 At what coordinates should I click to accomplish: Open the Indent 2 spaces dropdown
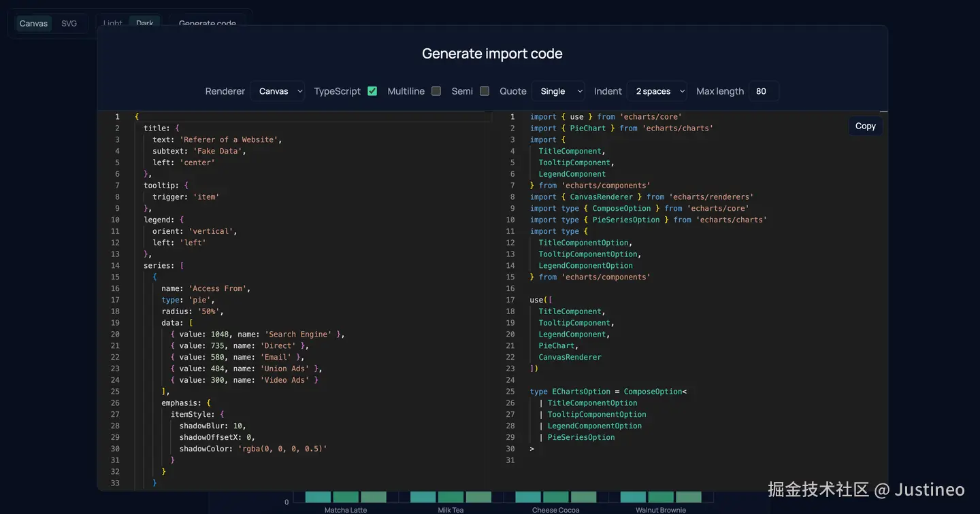pyautogui.click(x=657, y=91)
